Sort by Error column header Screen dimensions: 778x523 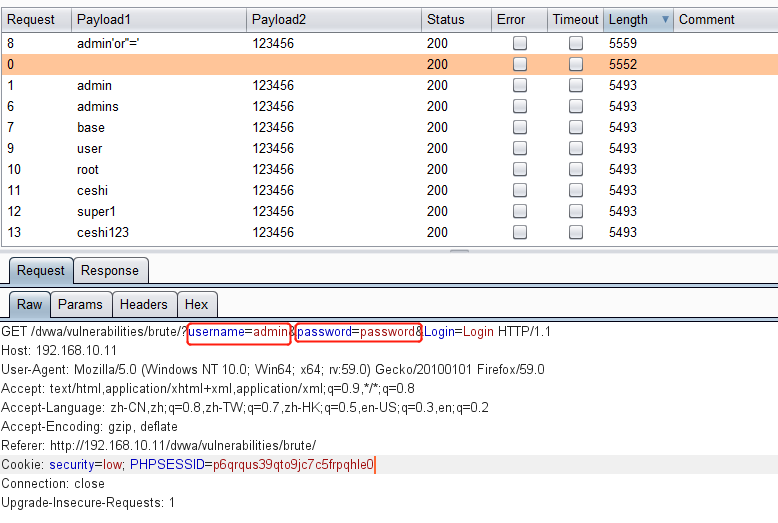519,20
